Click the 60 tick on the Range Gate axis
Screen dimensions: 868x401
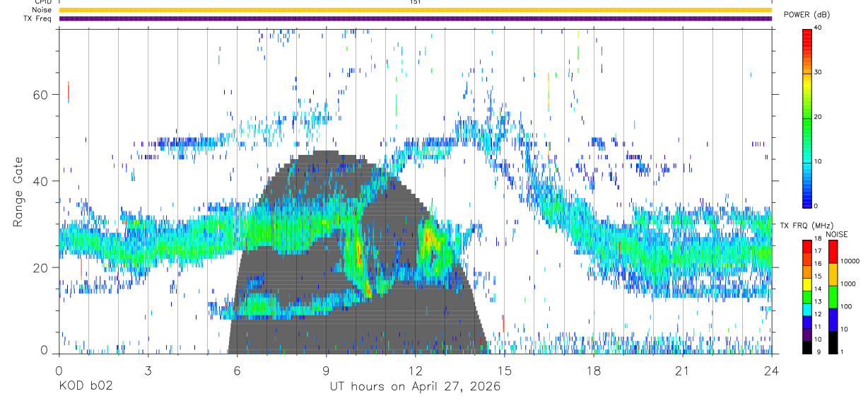tap(42, 95)
